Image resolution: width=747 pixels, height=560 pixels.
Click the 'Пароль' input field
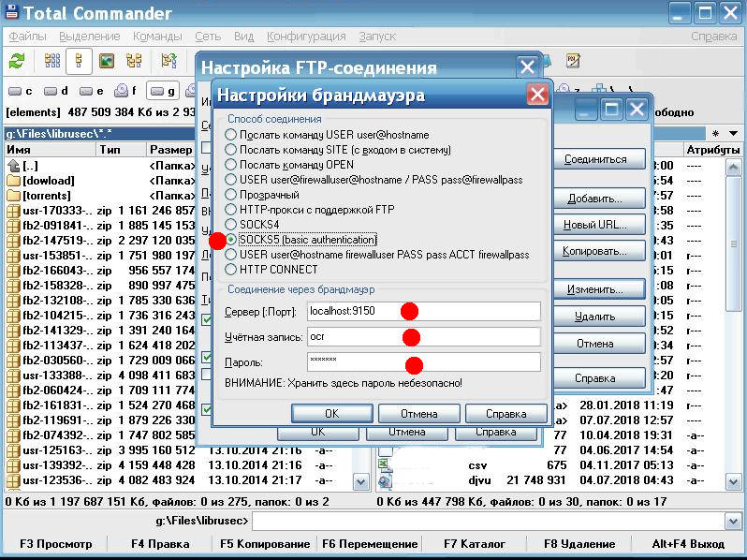424,361
